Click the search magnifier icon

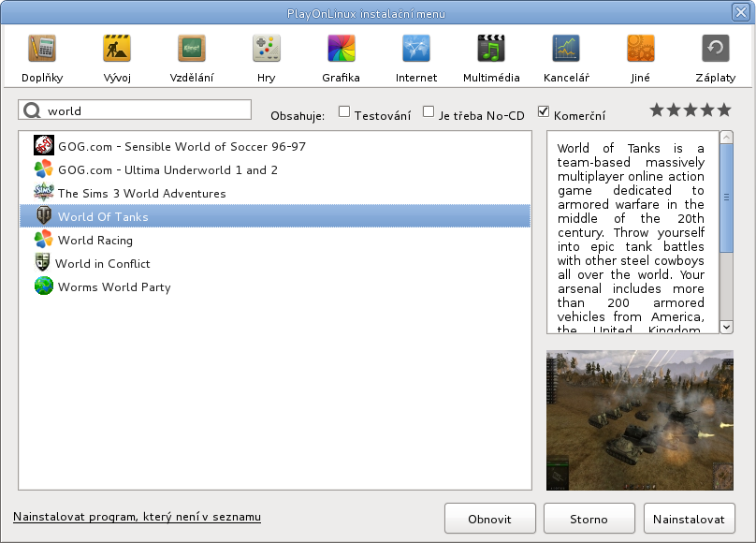(x=32, y=110)
